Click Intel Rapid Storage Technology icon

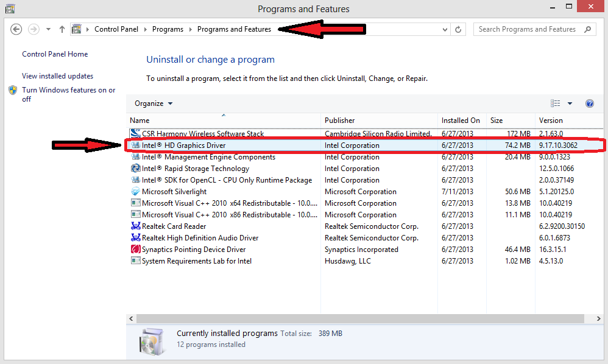point(135,169)
